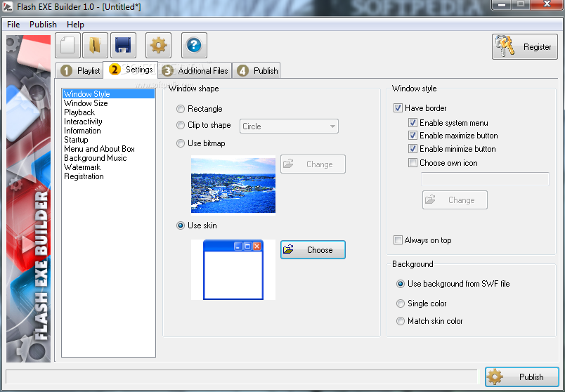
Task: Switch to the Settings tab
Action: point(131,70)
